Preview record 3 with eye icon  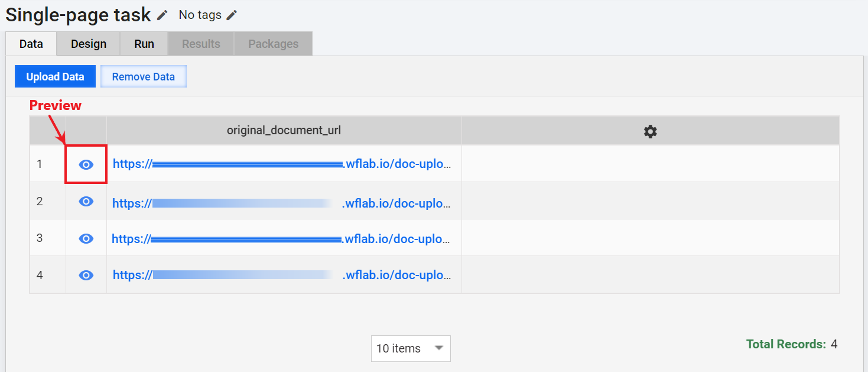[86, 238]
